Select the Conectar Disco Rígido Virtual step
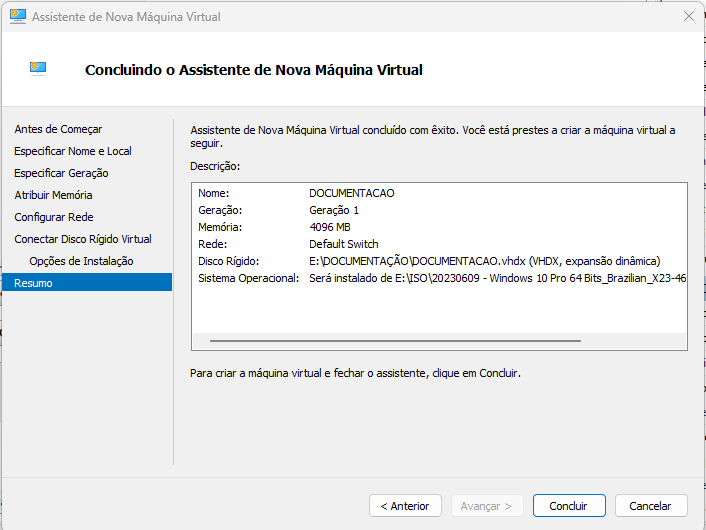Viewport: 706px width, 530px height. (x=83, y=239)
